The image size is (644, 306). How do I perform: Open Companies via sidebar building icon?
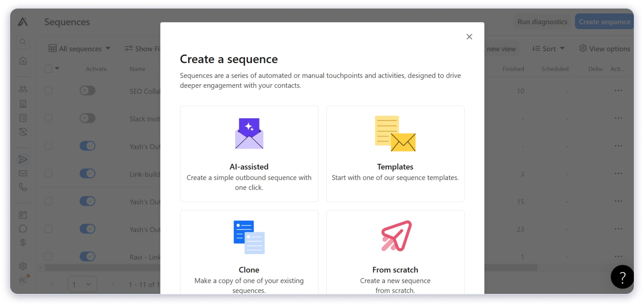click(x=23, y=104)
